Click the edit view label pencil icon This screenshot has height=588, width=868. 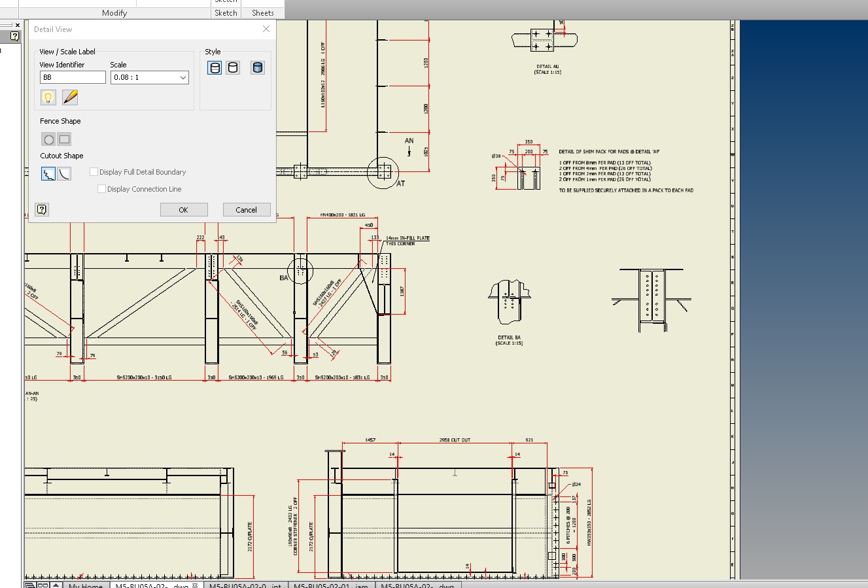pyautogui.click(x=70, y=97)
